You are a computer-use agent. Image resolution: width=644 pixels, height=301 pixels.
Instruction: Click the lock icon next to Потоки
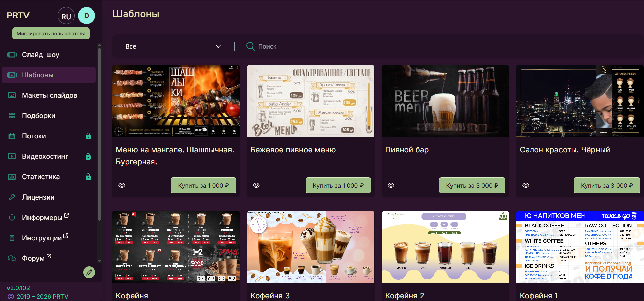click(x=88, y=136)
